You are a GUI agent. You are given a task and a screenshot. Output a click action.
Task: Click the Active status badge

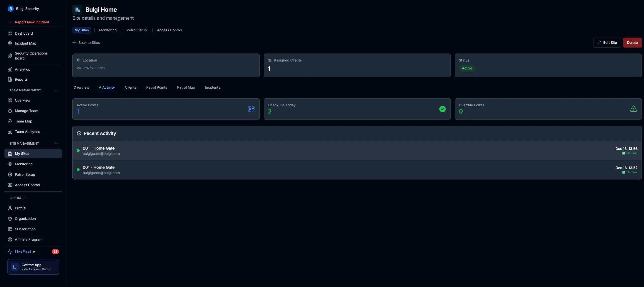pyautogui.click(x=467, y=68)
